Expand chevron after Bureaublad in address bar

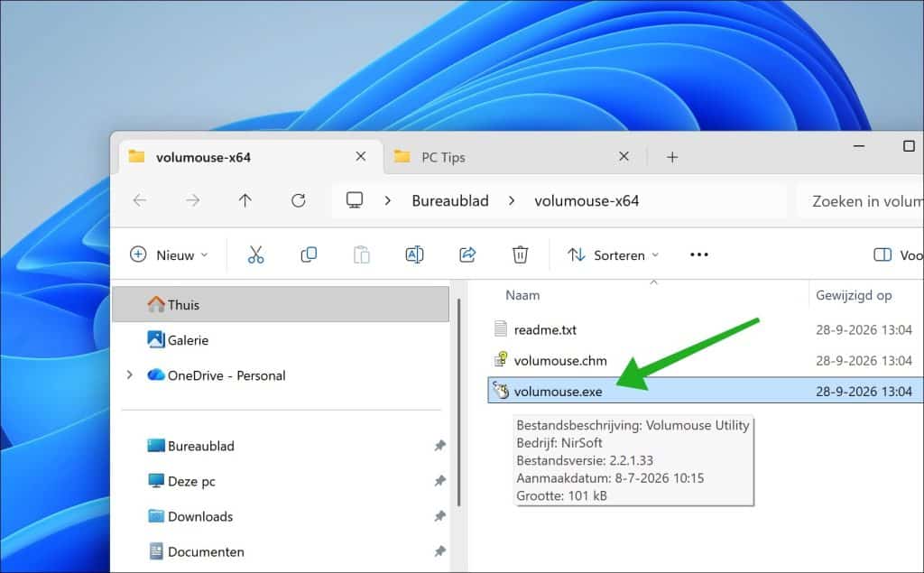point(512,200)
